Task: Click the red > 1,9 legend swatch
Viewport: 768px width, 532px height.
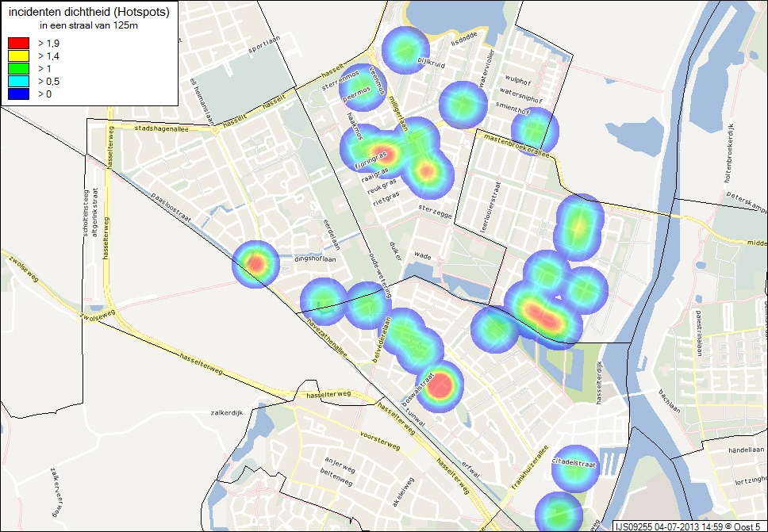Action: click(x=17, y=43)
